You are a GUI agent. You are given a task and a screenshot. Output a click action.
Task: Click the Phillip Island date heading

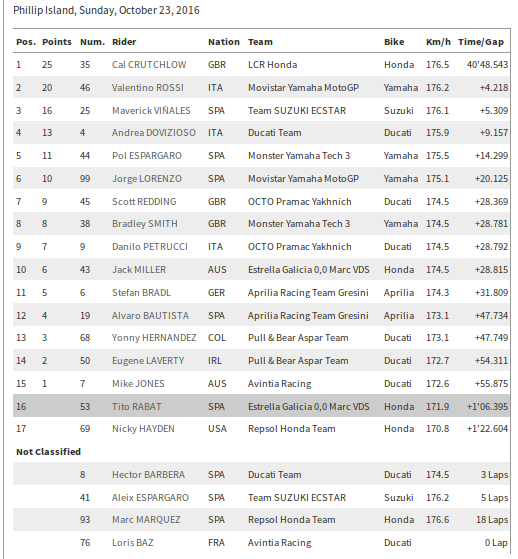106,10
